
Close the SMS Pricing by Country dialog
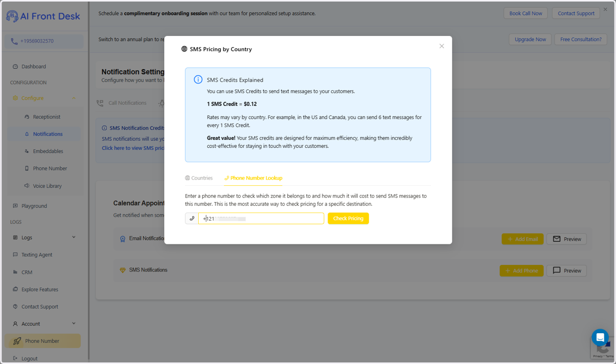click(x=441, y=46)
